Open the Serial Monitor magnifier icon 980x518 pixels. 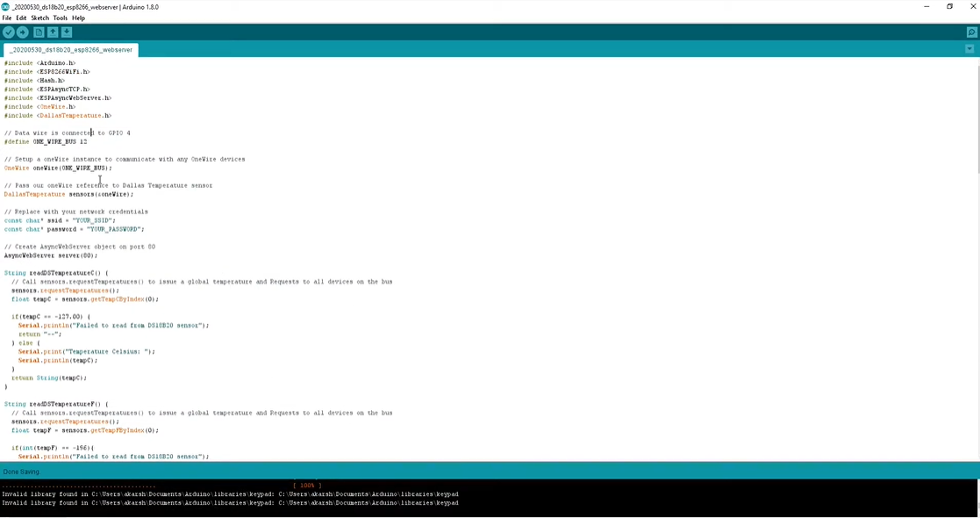971,32
